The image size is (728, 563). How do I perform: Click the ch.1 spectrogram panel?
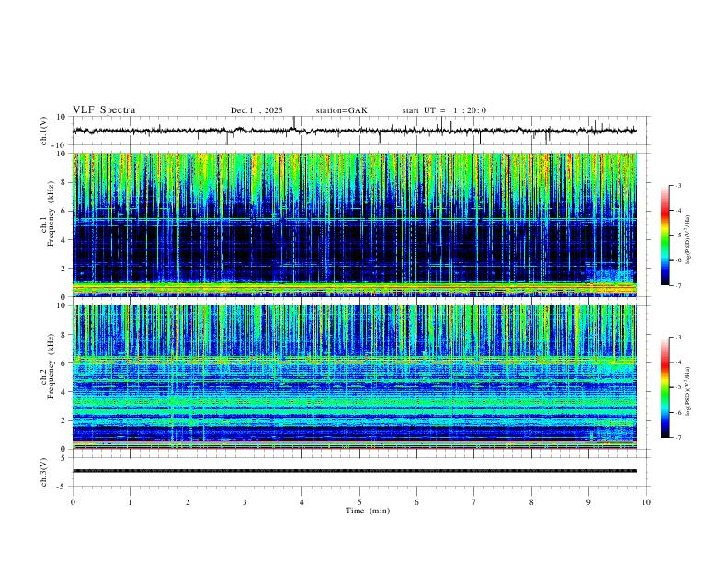pos(354,224)
